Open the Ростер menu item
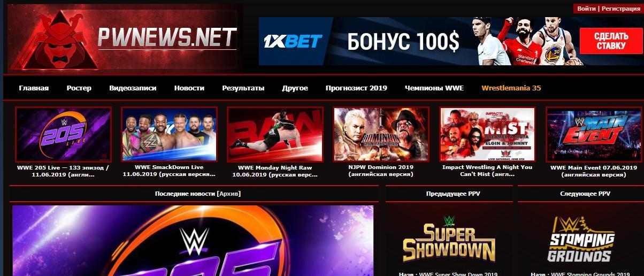Screen dimensions: 644x276 [79, 88]
